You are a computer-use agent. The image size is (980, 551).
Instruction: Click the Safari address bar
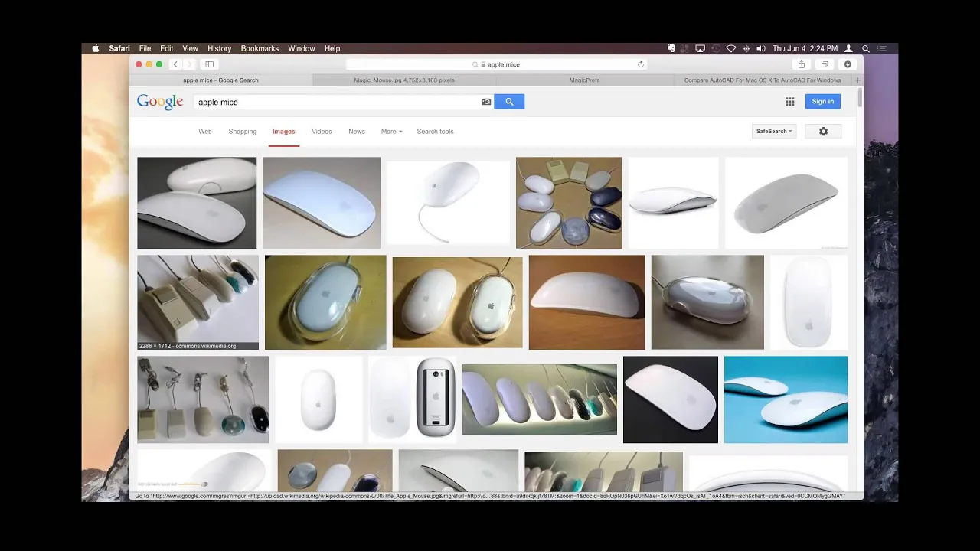pos(496,64)
